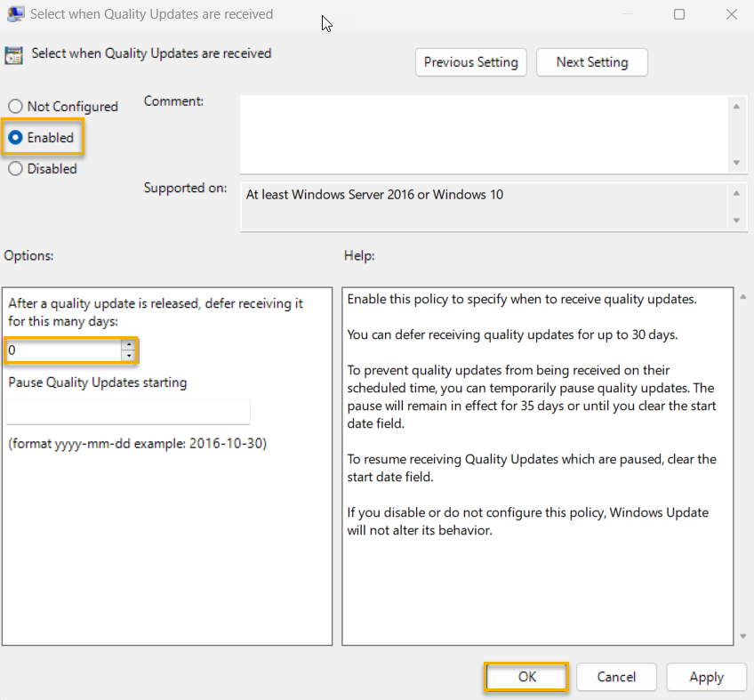The height and width of the screenshot is (700, 754).
Task: Select the Not Configured radio button
Action: point(14,106)
